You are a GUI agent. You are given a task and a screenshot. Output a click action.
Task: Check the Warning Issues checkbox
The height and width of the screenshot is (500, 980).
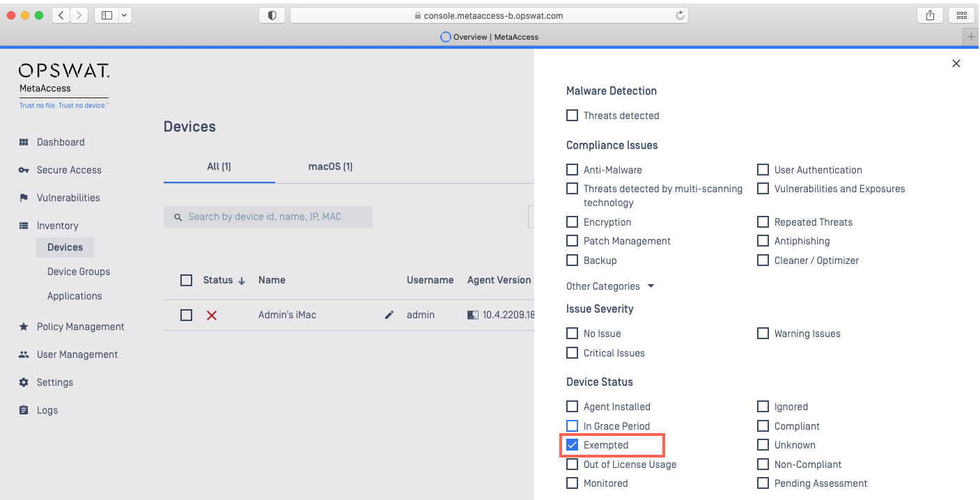pos(763,334)
